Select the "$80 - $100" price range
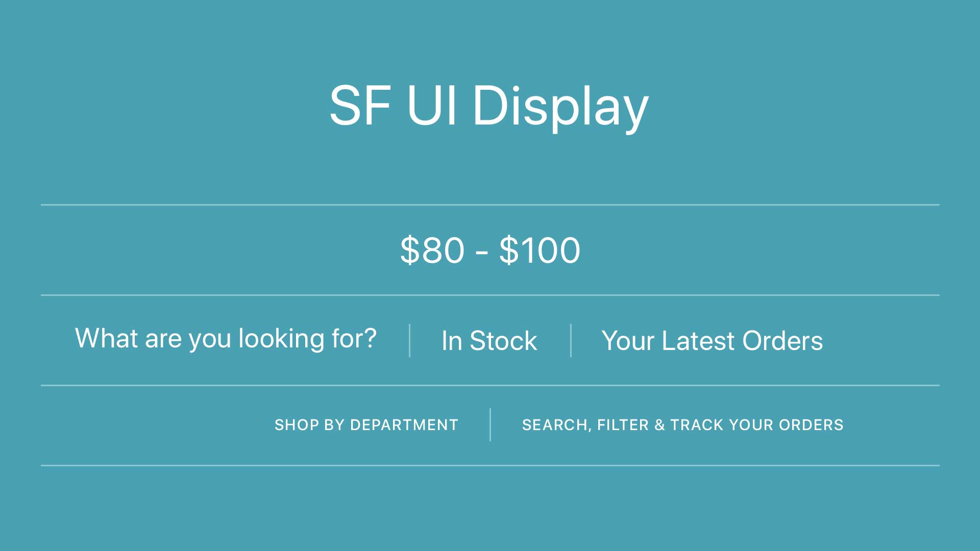The height and width of the screenshot is (551, 980). [490, 251]
